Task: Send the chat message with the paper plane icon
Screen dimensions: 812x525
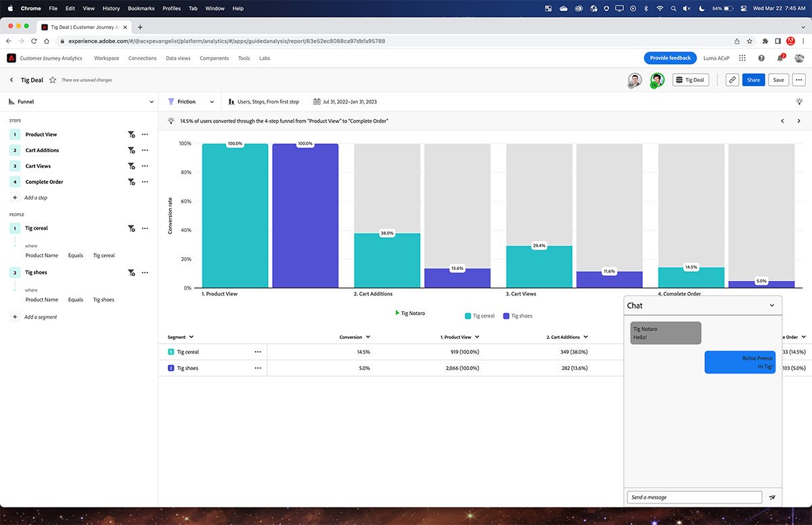Action: click(772, 497)
